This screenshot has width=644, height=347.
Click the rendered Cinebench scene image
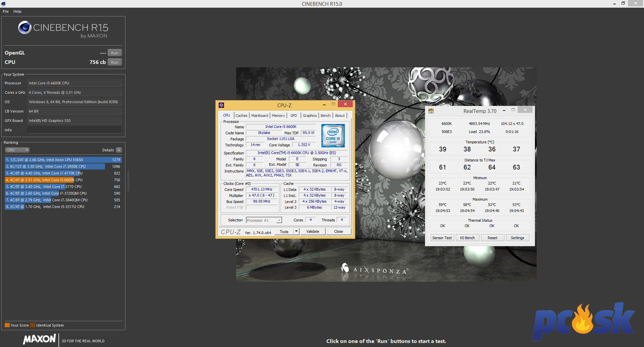click(386, 174)
